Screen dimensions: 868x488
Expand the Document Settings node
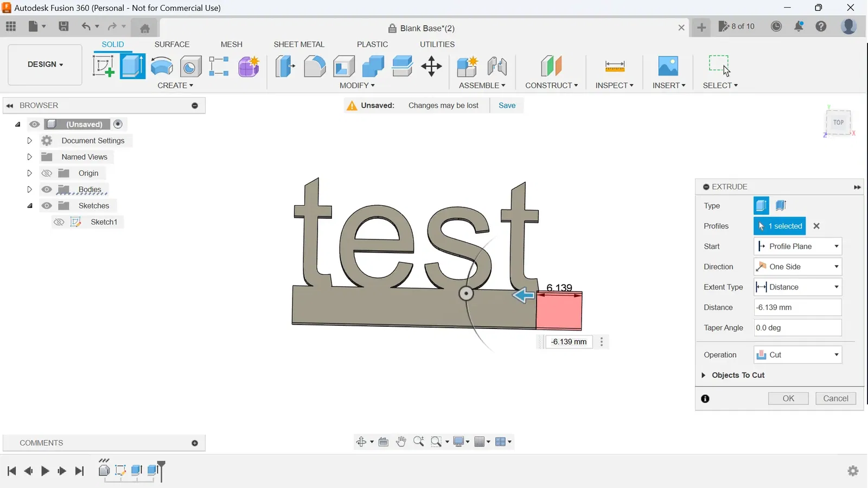pyautogui.click(x=30, y=141)
